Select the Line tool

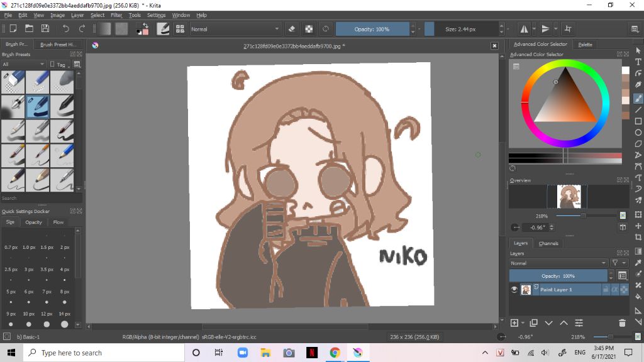click(638, 109)
